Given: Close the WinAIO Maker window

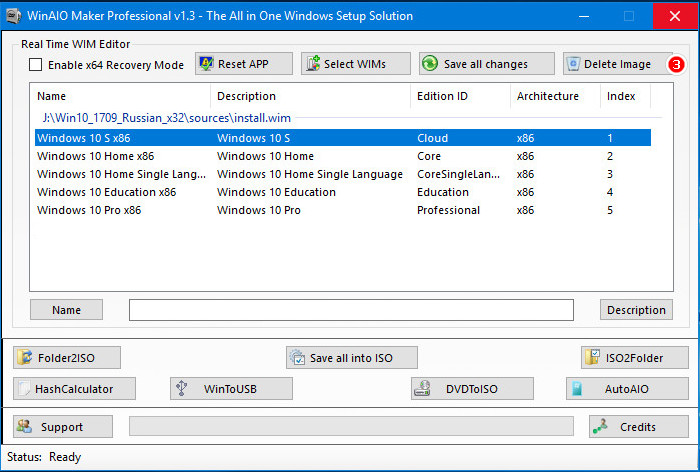Looking at the screenshot, I should pyautogui.click(x=675, y=16).
